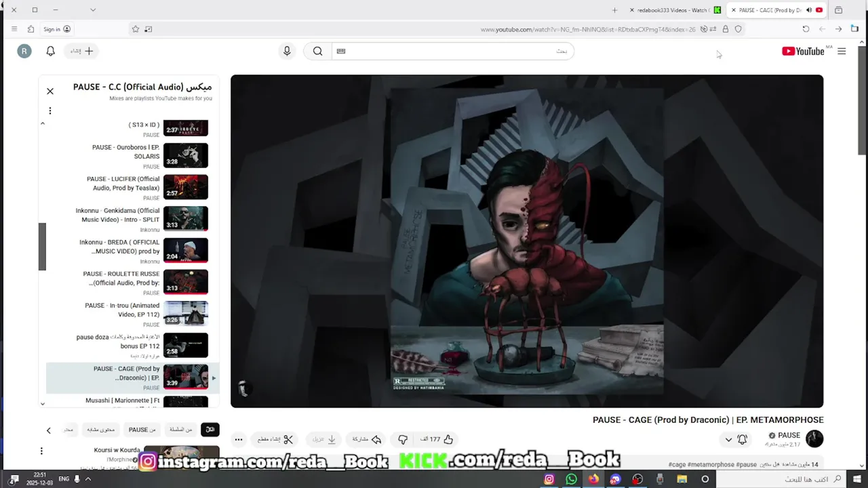
Task: Reload the page
Action: [x=806, y=29]
